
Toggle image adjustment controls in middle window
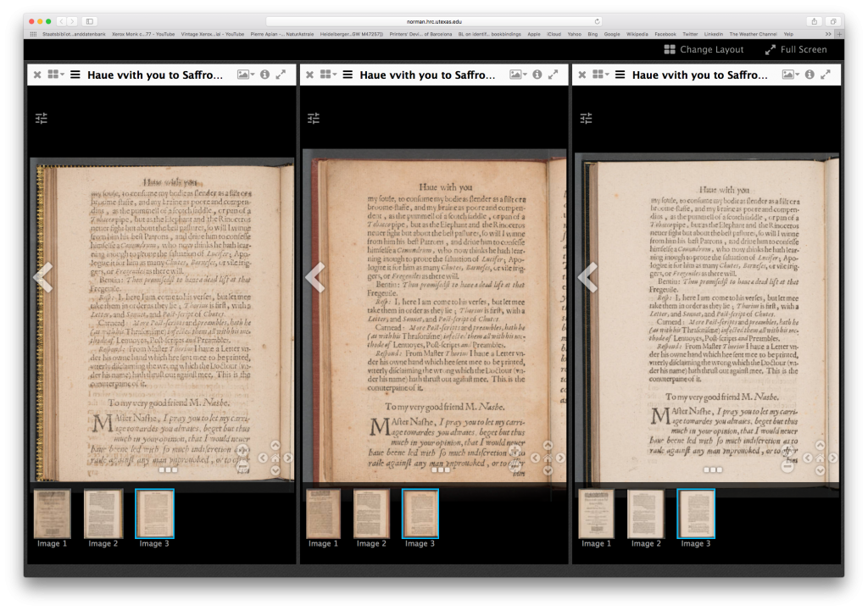point(314,119)
